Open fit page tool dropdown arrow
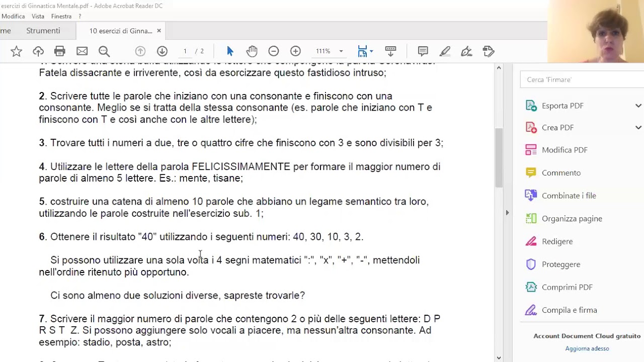644x362 pixels. (x=371, y=51)
